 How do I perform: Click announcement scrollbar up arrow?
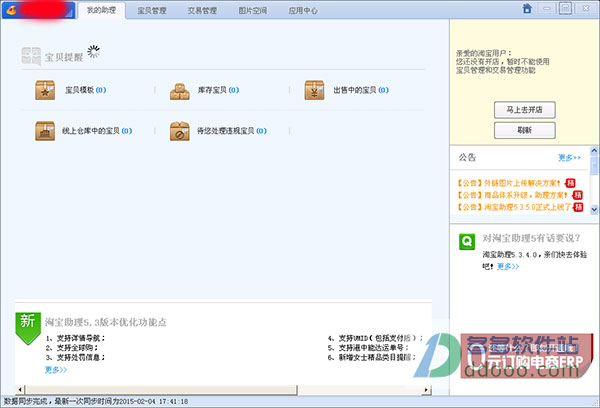594,150
